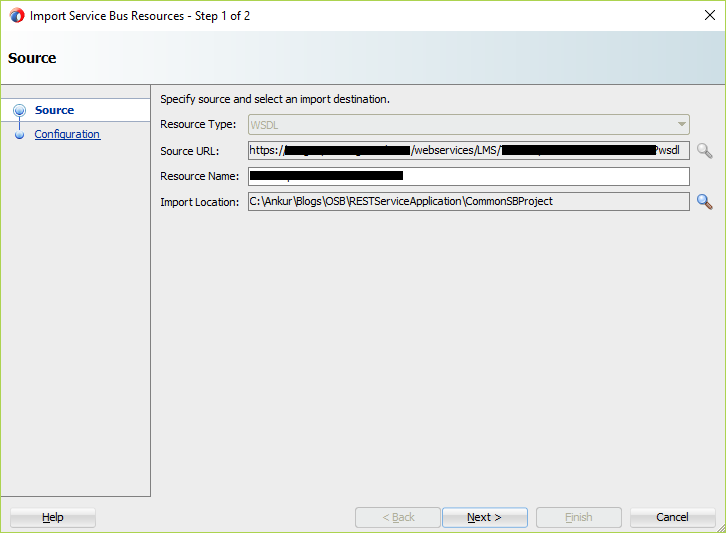Screen dimensions: 728x533
Task: Click the Help button
Action: 53,517
